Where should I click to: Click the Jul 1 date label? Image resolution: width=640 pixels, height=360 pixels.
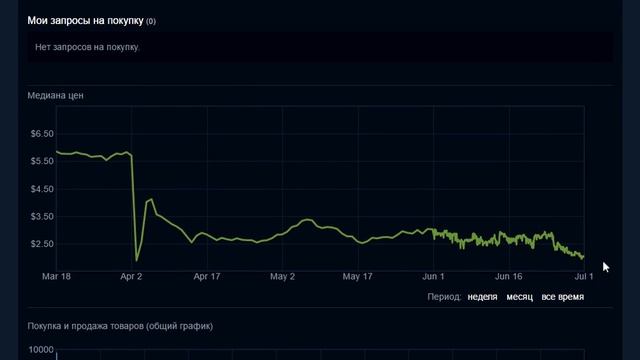point(584,276)
